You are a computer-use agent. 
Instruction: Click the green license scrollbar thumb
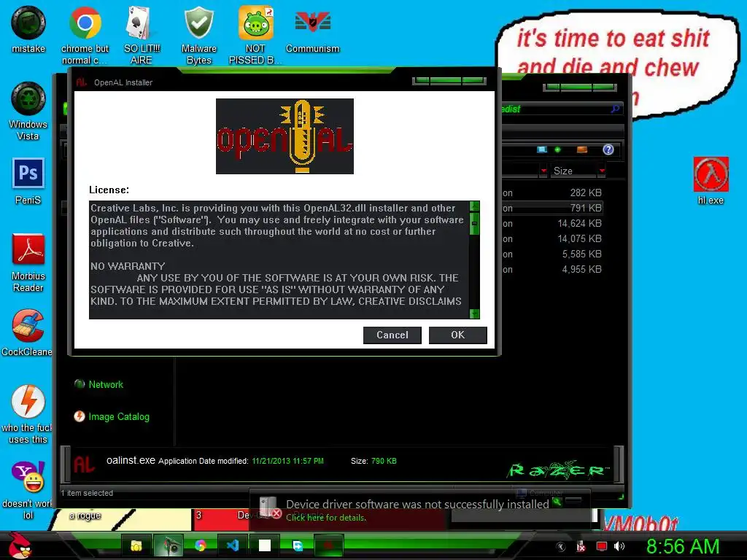(x=474, y=224)
